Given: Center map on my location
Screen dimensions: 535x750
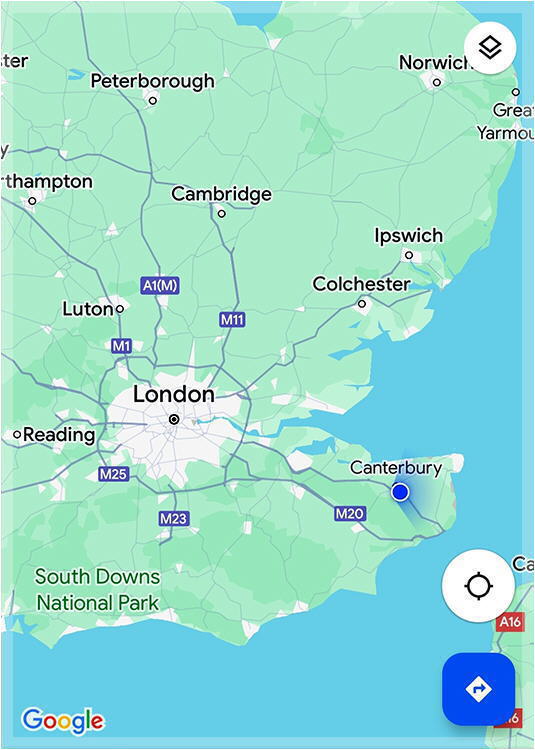Looking at the screenshot, I should tap(479, 586).
